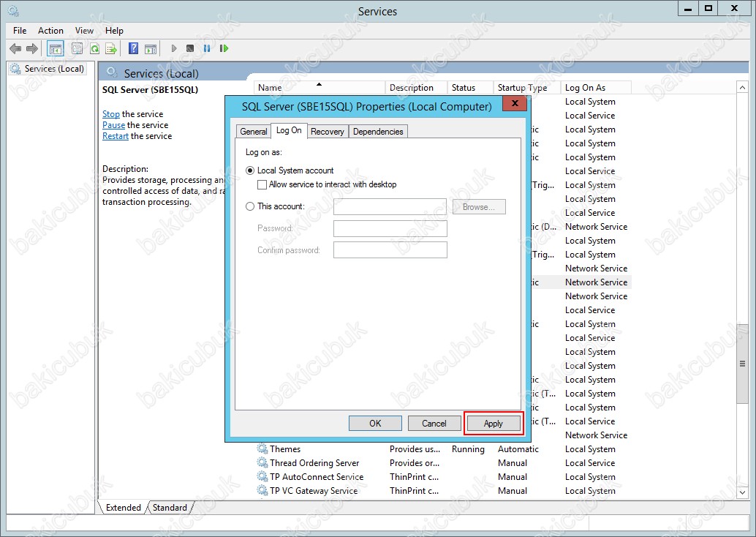Switch to the Log On tab
The image size is (756, 537).
[289, 130]
